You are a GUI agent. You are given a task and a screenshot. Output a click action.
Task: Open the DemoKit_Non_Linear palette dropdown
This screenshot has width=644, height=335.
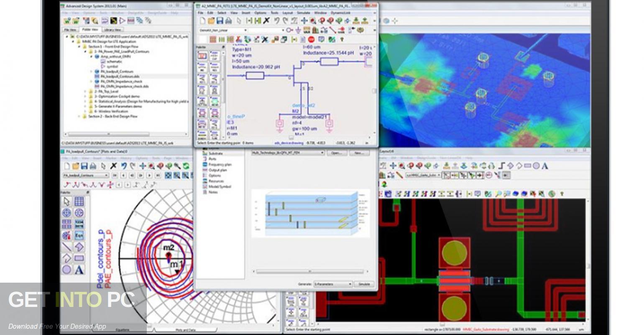pyautogui.click(x=245, y=30)
